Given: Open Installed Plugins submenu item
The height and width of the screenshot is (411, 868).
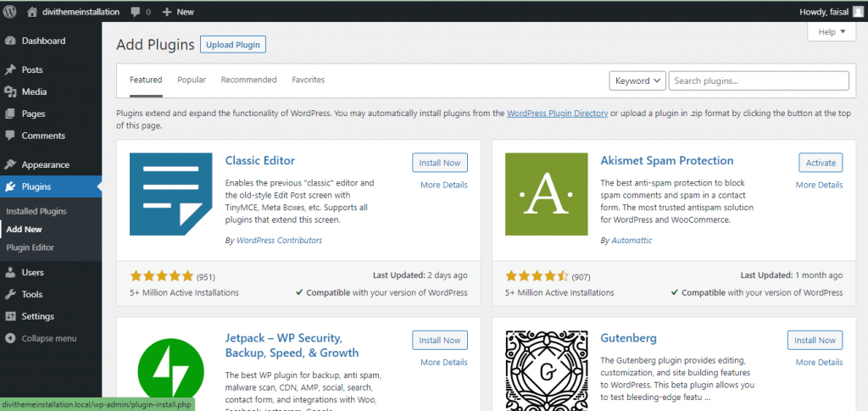Looking at the screenshot, I should (36, 211).
